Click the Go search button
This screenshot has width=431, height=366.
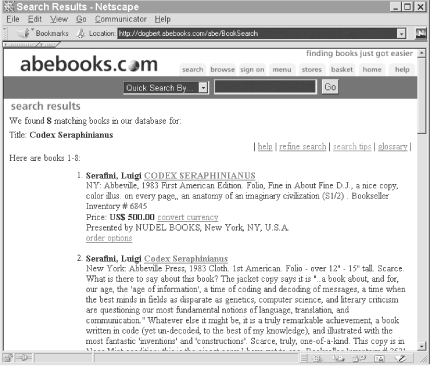tap(330, 87)
